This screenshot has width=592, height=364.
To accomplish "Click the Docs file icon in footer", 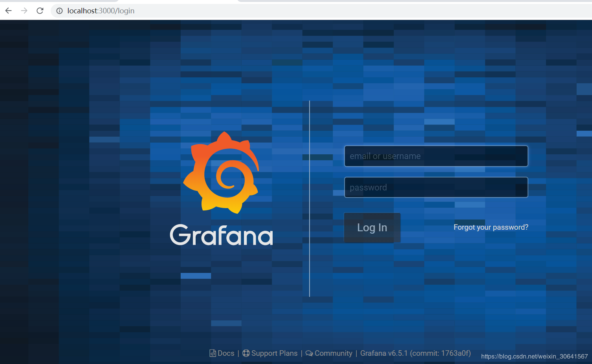I will click(x=213, y=353).
